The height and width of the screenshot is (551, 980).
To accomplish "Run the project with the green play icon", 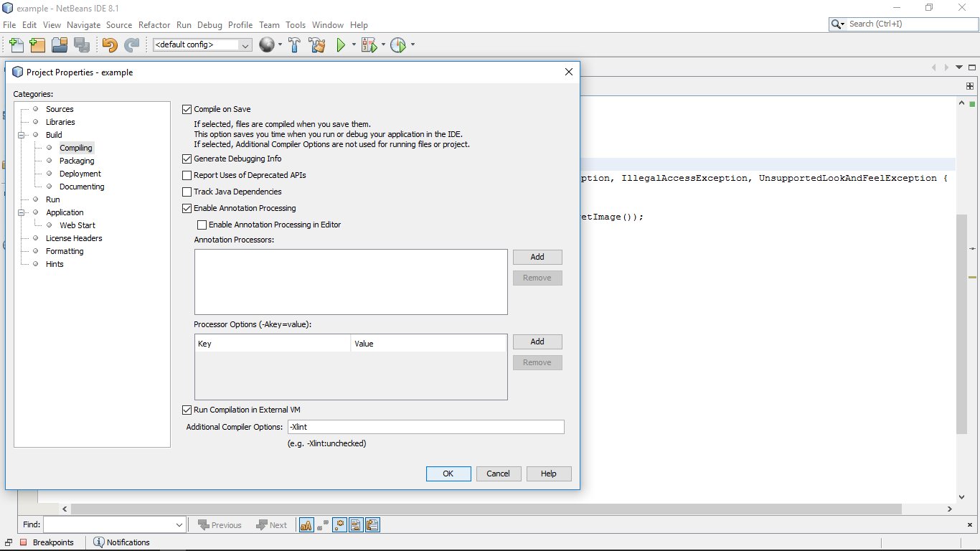I will coord(338,44).
